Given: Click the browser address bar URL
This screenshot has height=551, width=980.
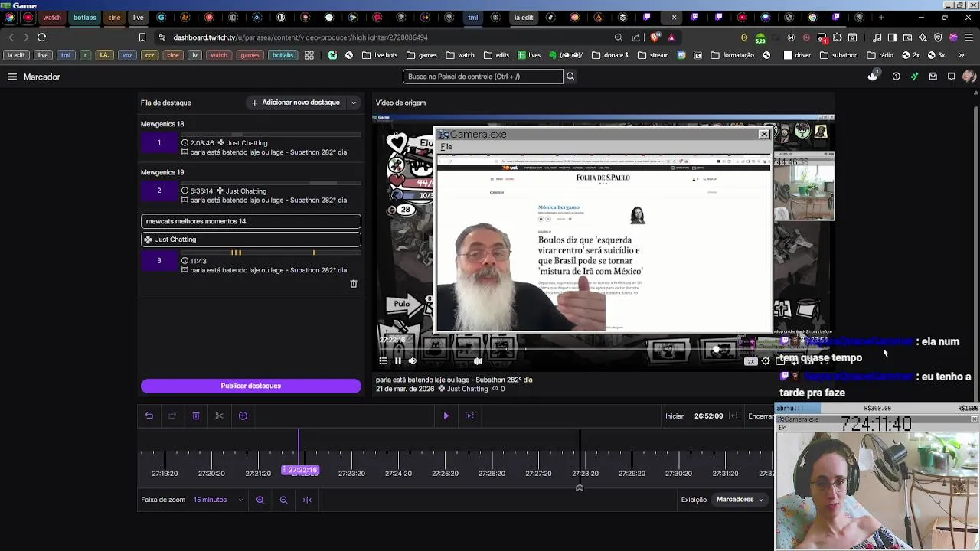Looking at the screenshot, I should pos(300,37).
